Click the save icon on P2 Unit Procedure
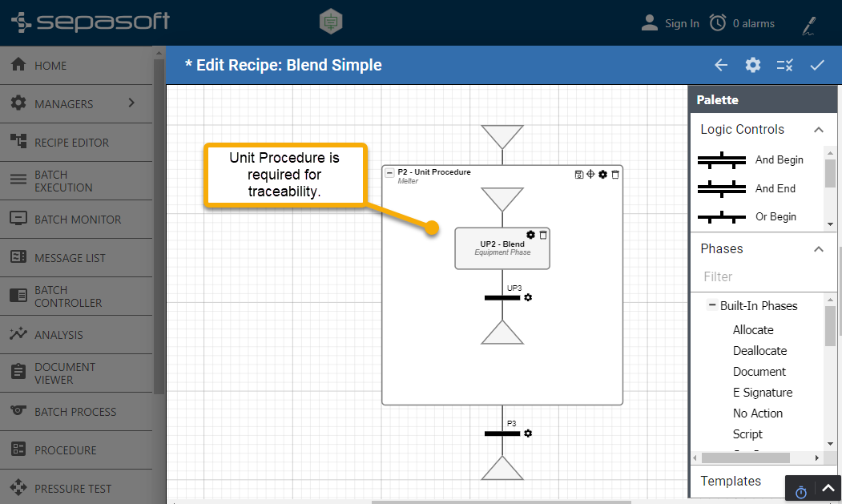The height and width of the screenshot is (504, 842). tap(579, 174)
